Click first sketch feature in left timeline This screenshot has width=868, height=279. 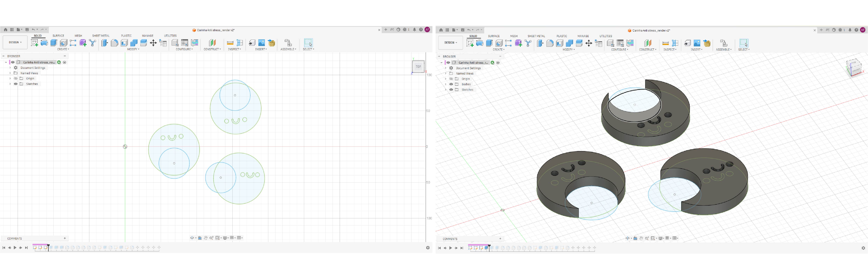click(35, 248)
